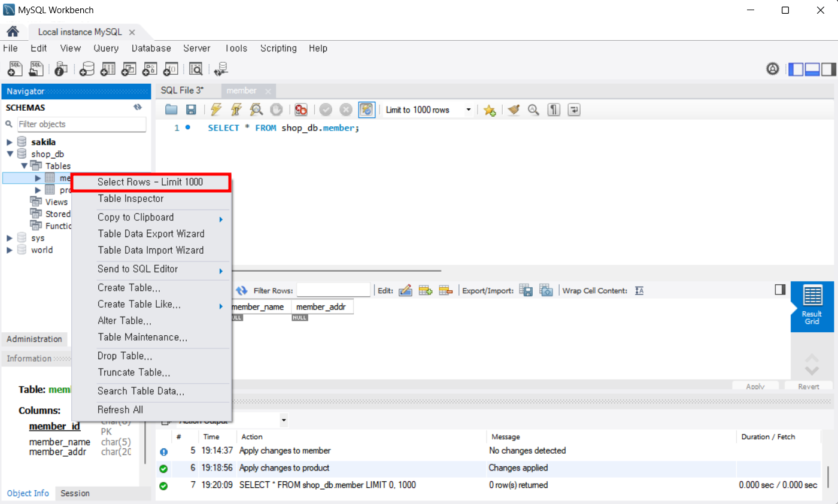Select the Result Grid side button
The width and height of the screenshot is (838, 504).
coord(812,306)
